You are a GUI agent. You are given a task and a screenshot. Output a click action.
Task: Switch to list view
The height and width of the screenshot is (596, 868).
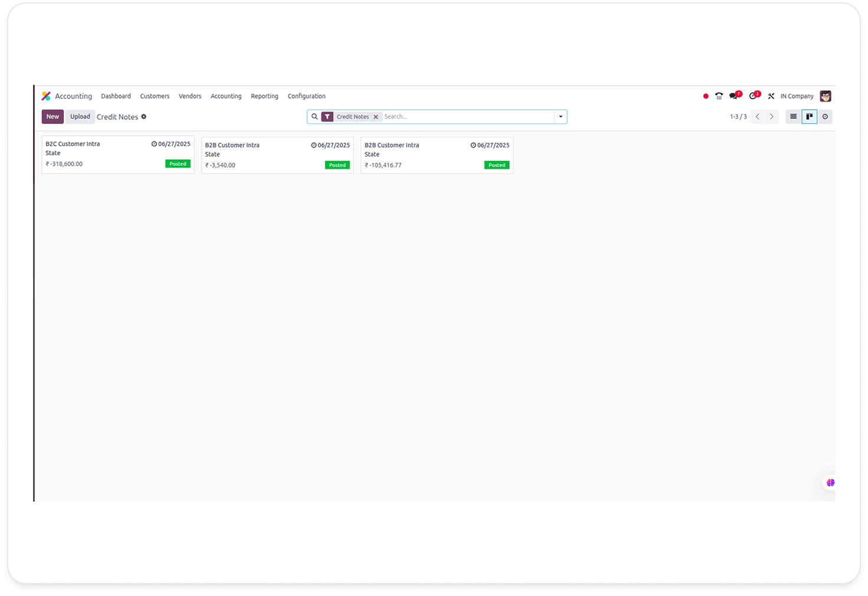click(x=793, y=117)
